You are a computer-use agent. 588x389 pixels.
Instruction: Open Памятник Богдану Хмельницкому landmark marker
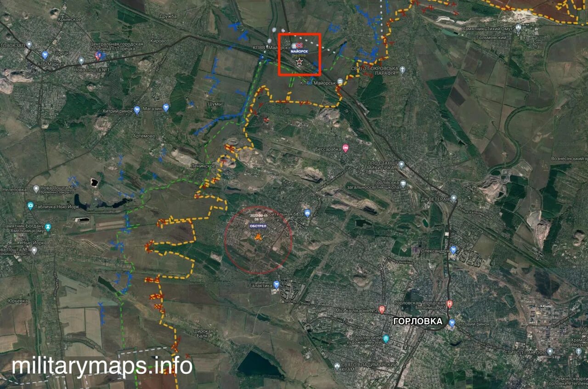(48, 227)
